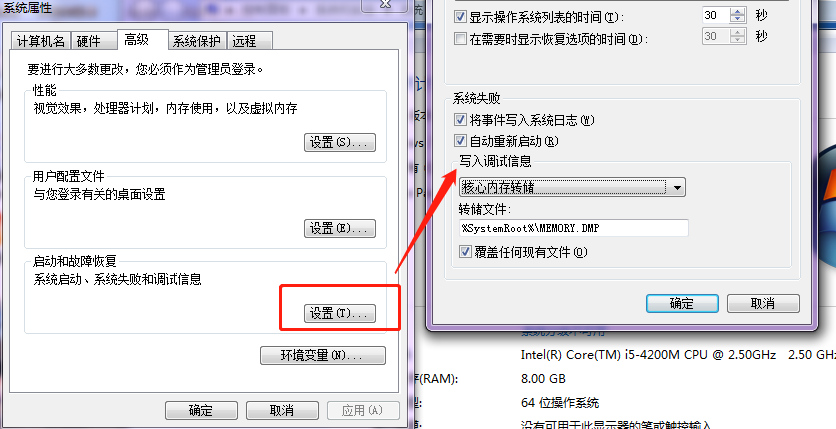The image size is (836, 429).
Task: Open 环境变量(N) button
Action: coord(323,355)
